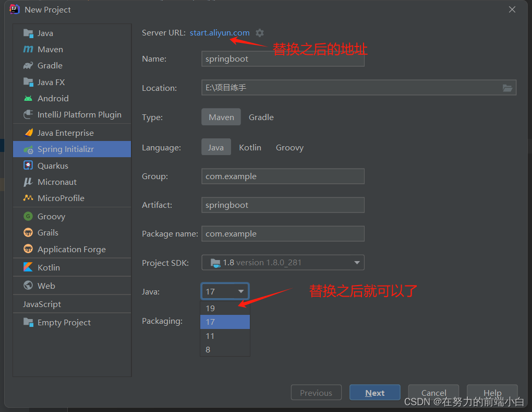Click the MicroProfile icon
This screenshot has height=412, width=532.
click(x=28, y=198)
